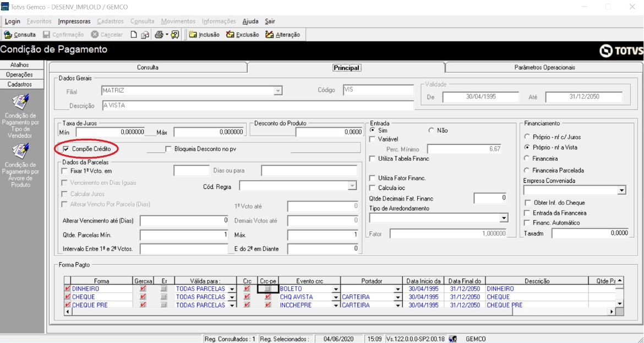Open the Tipo de Arredondamento dropdown
This screenshot has width=644, height=343.
(504, 217)
